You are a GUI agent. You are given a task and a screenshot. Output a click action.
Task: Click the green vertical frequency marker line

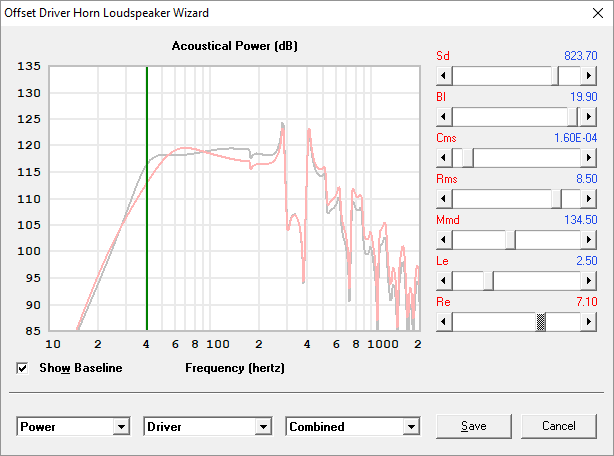coord(147,198)
